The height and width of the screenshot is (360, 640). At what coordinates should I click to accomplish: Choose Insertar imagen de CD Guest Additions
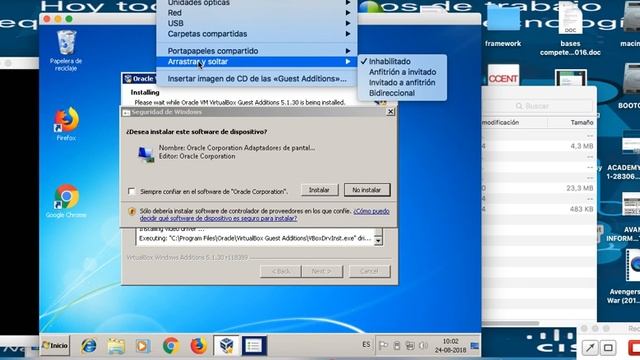[x=257, y=79]
